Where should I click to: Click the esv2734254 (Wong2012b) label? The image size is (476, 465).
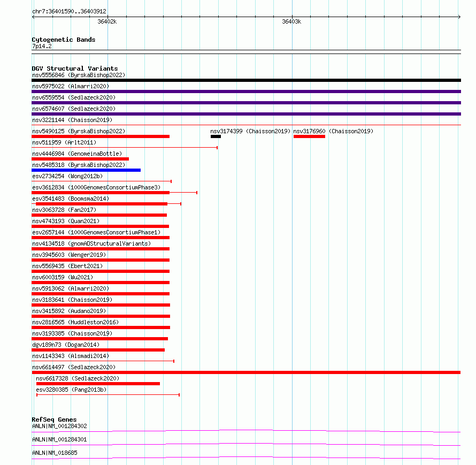pyautogui.click(x=67, y=176)
